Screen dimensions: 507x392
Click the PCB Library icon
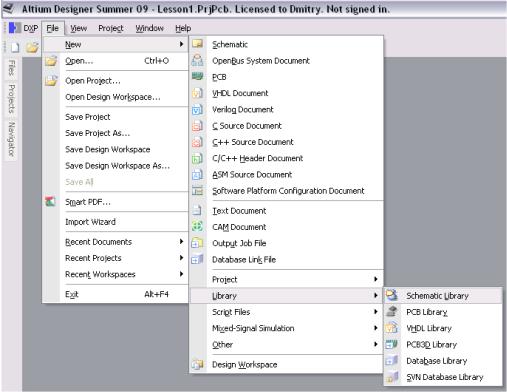pyautogui.click(x=392, y=312)
